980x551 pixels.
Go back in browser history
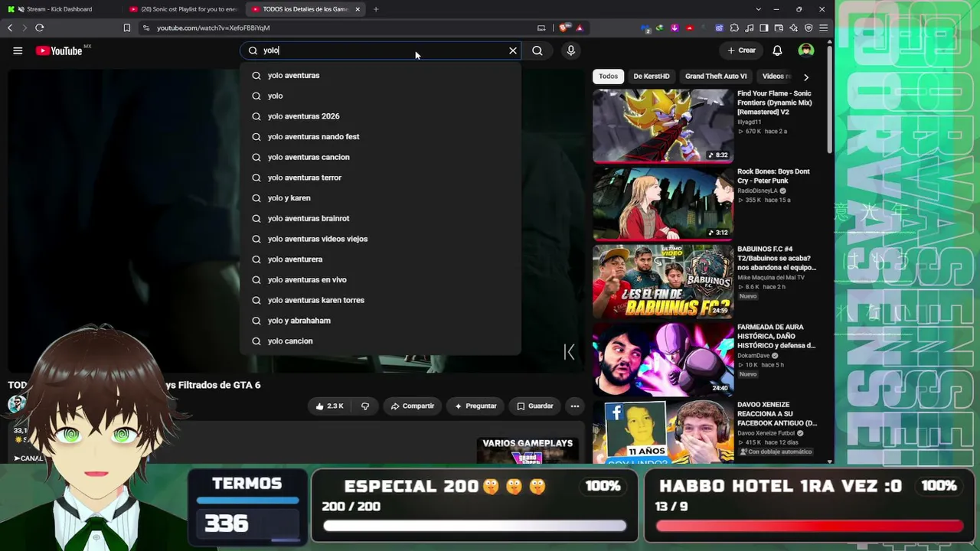coord(10,28)
